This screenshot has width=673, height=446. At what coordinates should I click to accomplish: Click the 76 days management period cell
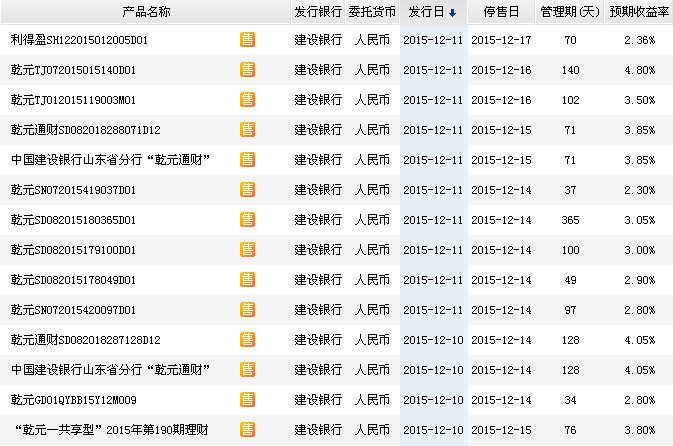570,430
